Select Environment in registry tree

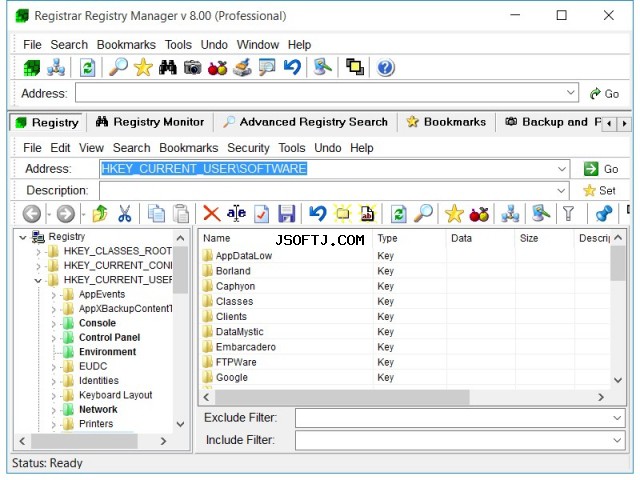pyautogui.click(x=107, y=352)
